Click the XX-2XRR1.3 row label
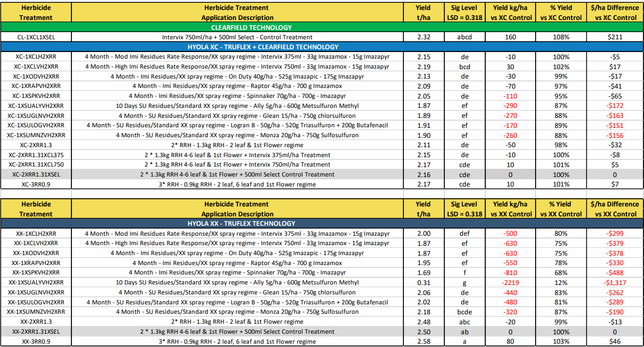Screen dimensions: 644x347 (x=36, y=322)
